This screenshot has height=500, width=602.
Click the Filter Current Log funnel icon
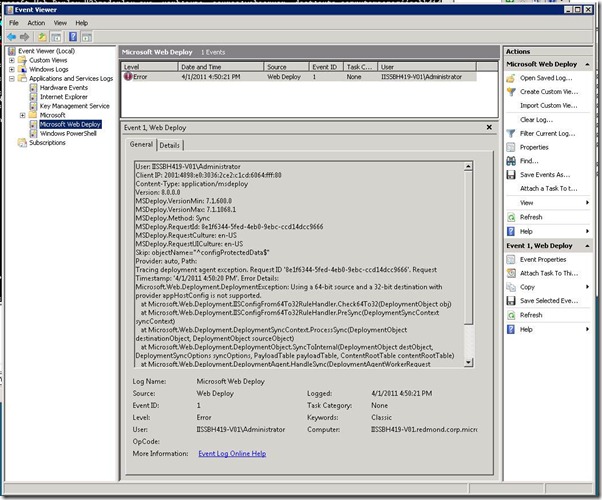point(511,133)
